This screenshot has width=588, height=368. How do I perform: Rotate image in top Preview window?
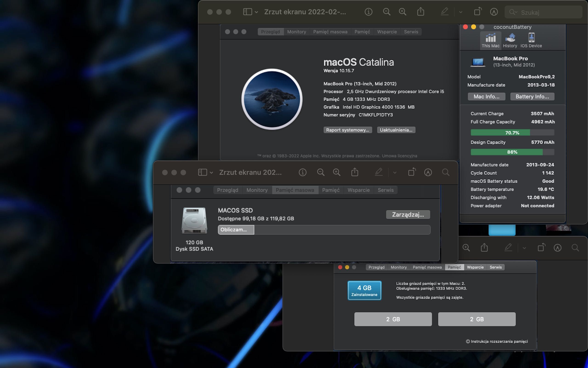pos(478,11)
